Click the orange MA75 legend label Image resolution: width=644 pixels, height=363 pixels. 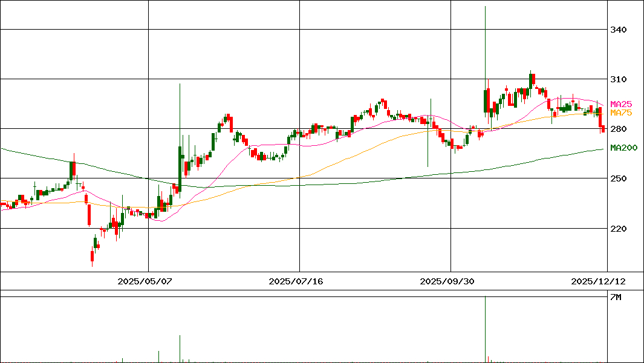[x=620, y=113]
